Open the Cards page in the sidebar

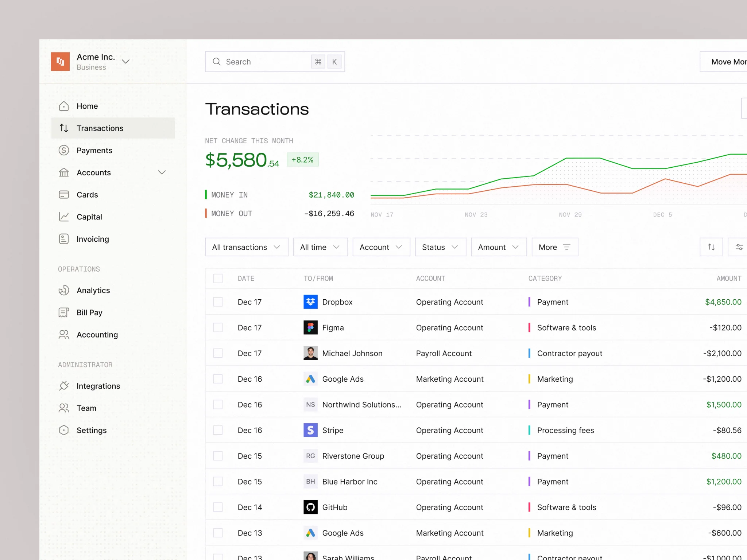(113, 195)
